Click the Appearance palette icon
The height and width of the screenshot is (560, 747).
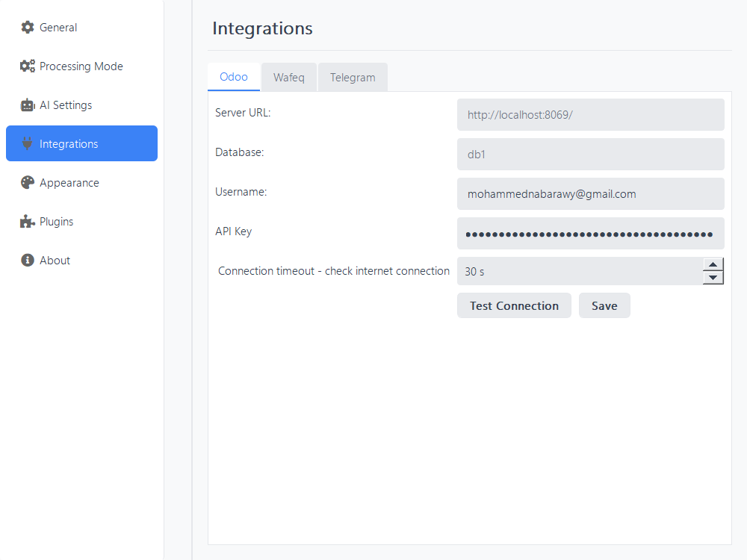pyautogui.click(x=28, y=183)
